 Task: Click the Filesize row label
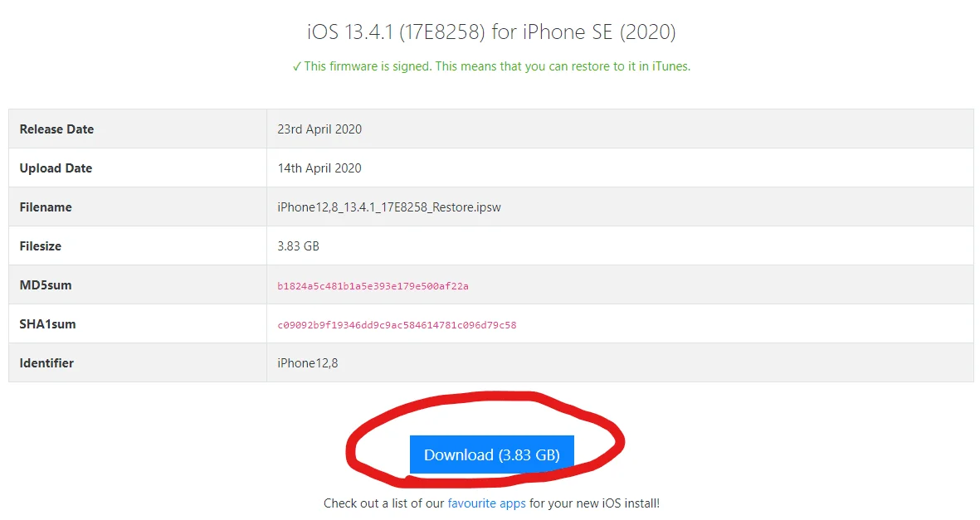click(41, 246)
